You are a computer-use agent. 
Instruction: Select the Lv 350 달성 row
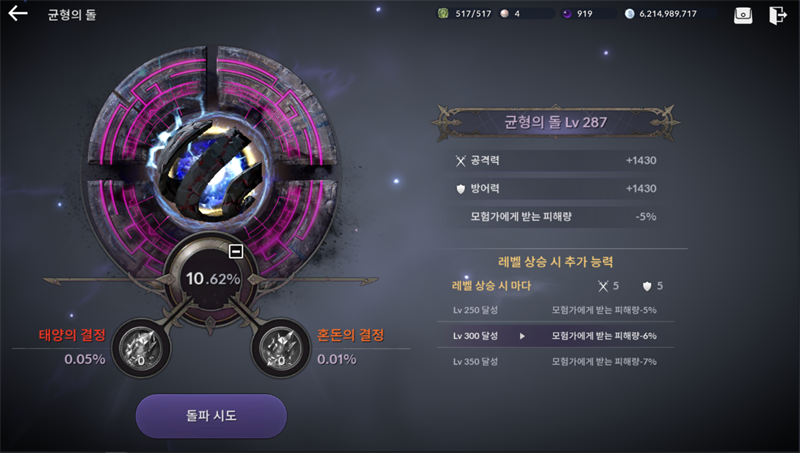(555, 362)
